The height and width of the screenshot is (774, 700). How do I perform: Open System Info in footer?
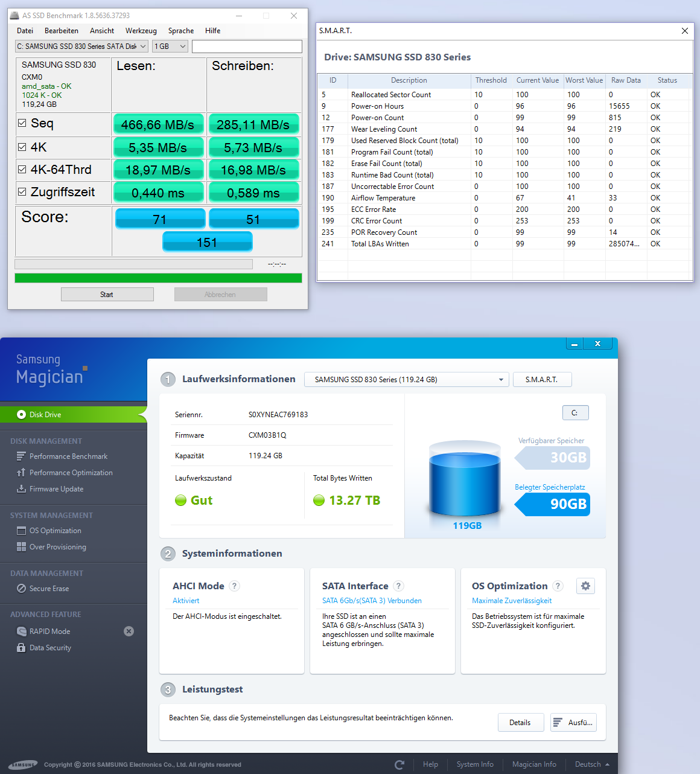click(475, 764)
